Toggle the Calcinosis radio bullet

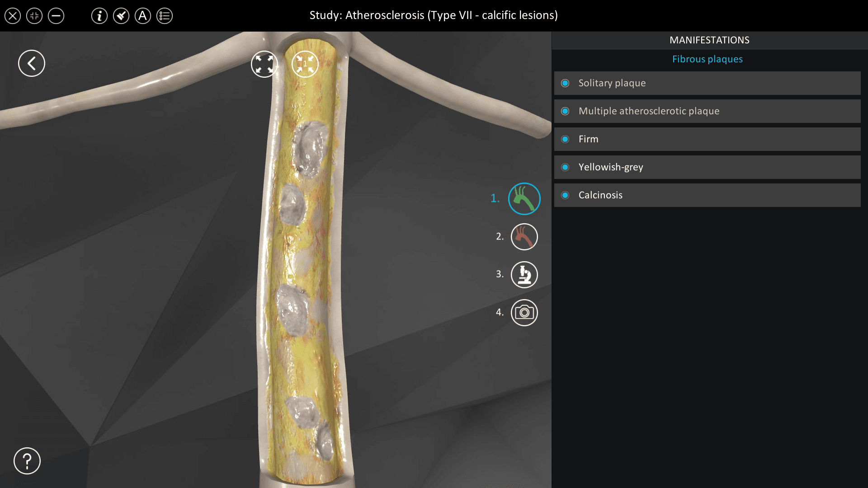point(565,195)
